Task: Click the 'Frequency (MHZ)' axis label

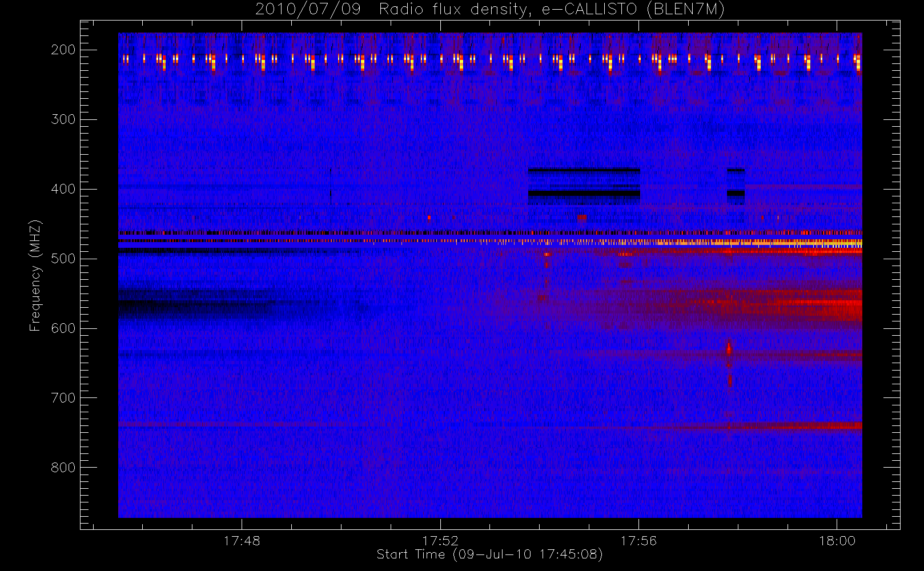Action: 35,275
